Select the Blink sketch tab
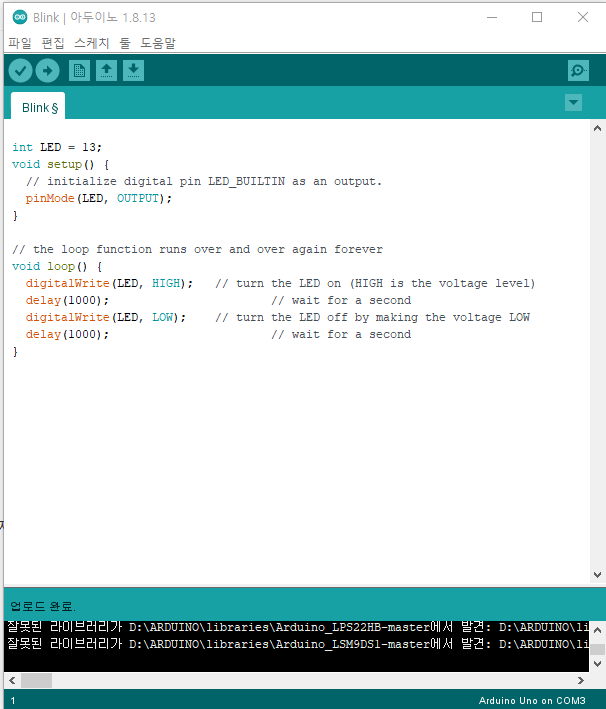The width and height of the screenshot is (606, 709). click(38, 107)
